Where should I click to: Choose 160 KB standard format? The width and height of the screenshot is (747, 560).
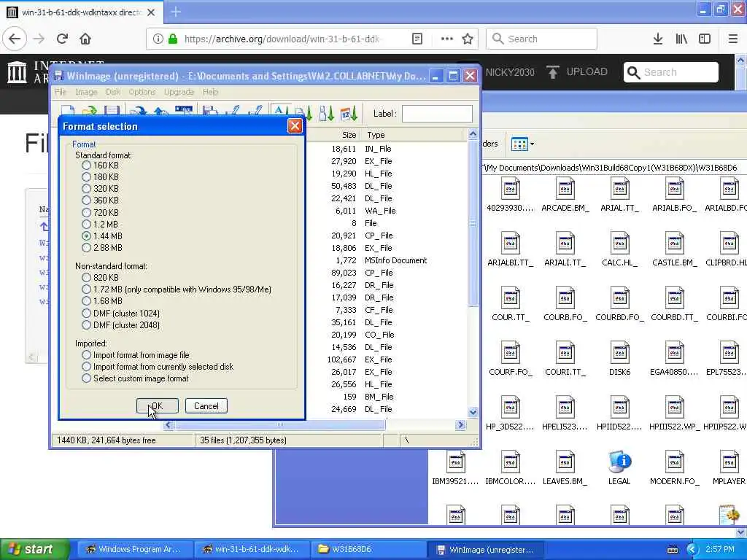point(86,166)
